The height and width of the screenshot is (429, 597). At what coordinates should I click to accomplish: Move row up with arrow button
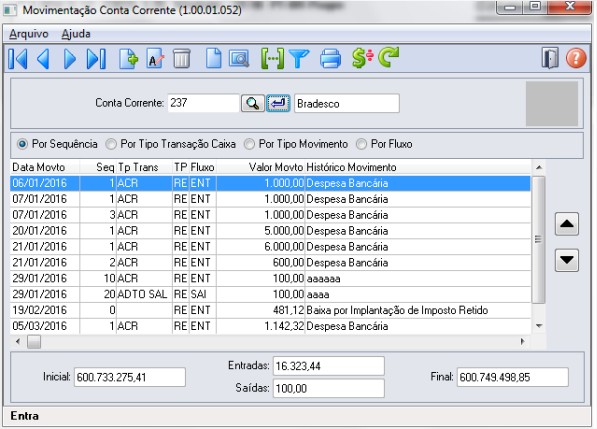coord(567,224)
